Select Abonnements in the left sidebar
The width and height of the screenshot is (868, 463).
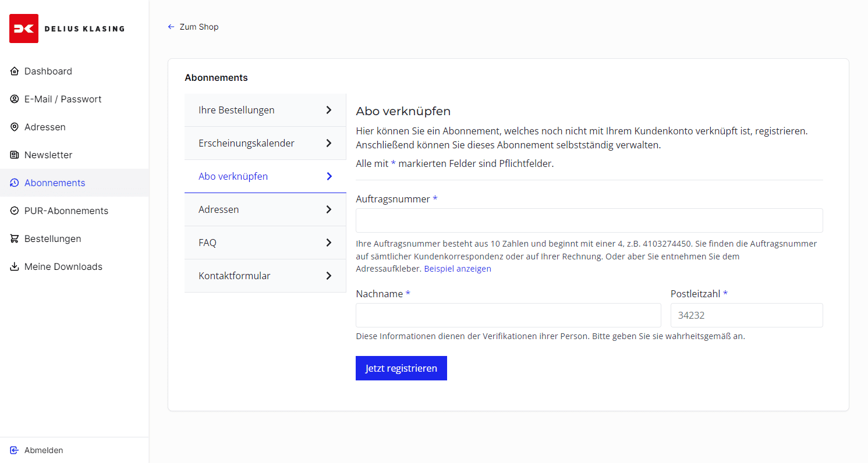pos(55,183)
